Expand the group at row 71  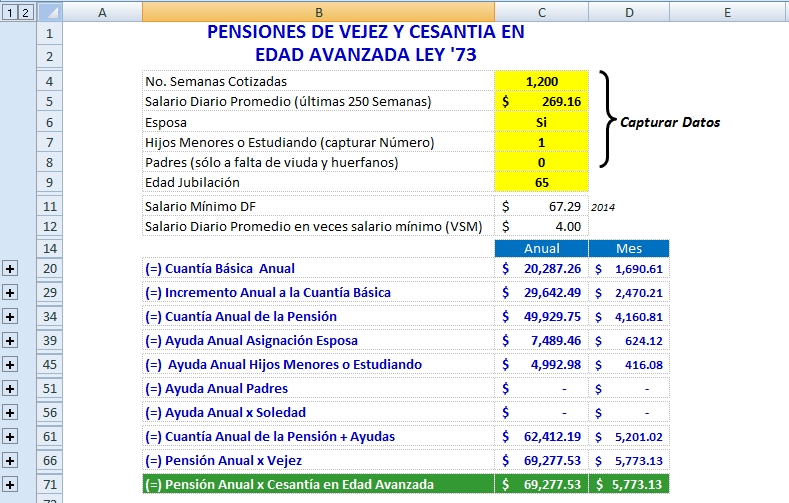(x=10, y=485)
